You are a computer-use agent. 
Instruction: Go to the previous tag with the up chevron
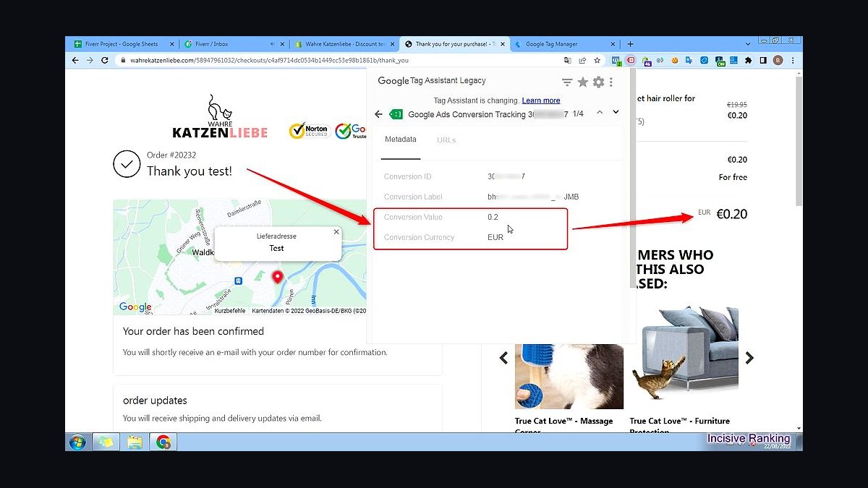coord(600,113)
